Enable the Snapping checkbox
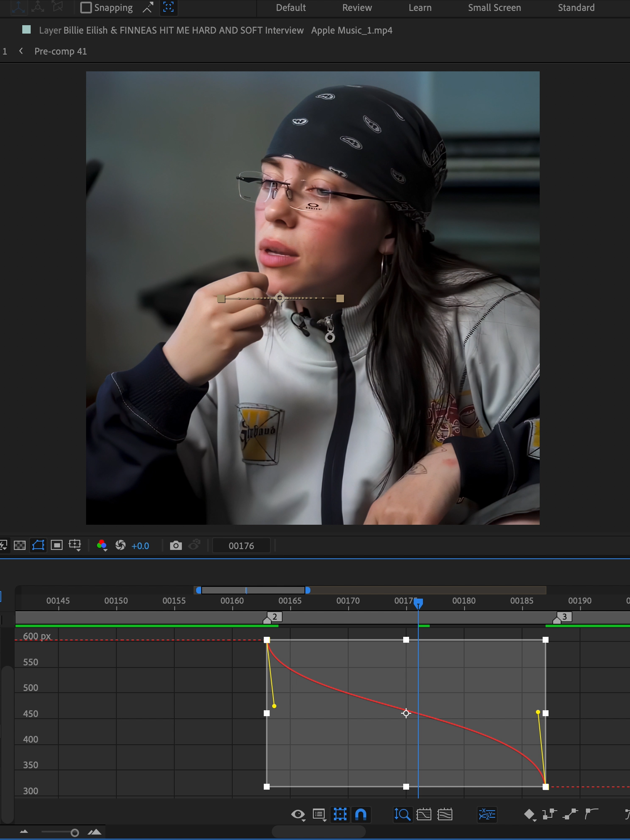630x840 pixels. (86, 8)
